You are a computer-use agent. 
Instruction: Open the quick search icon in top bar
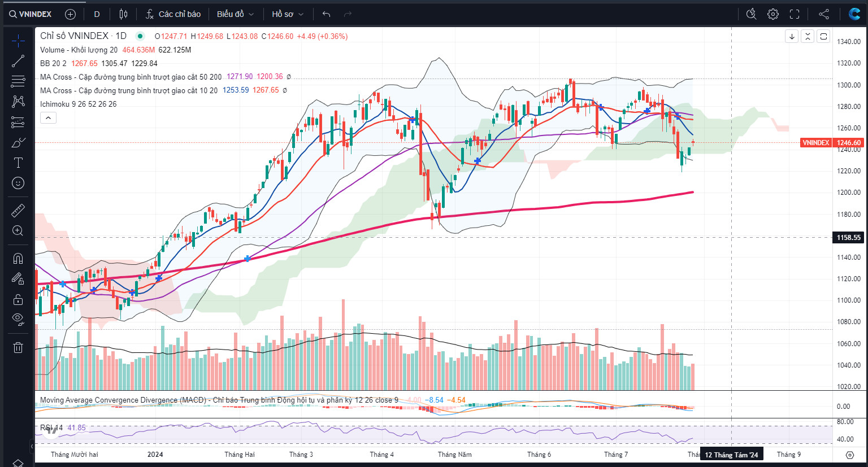click(x=751, y=14)
